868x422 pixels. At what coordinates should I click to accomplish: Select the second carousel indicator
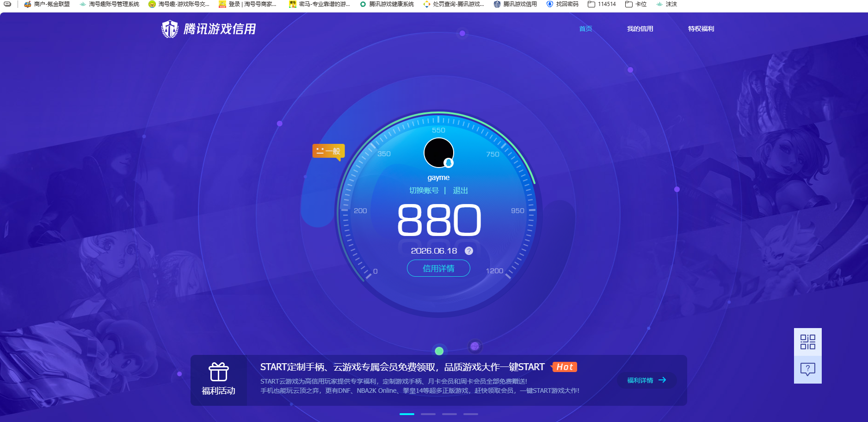click(428, 414)
